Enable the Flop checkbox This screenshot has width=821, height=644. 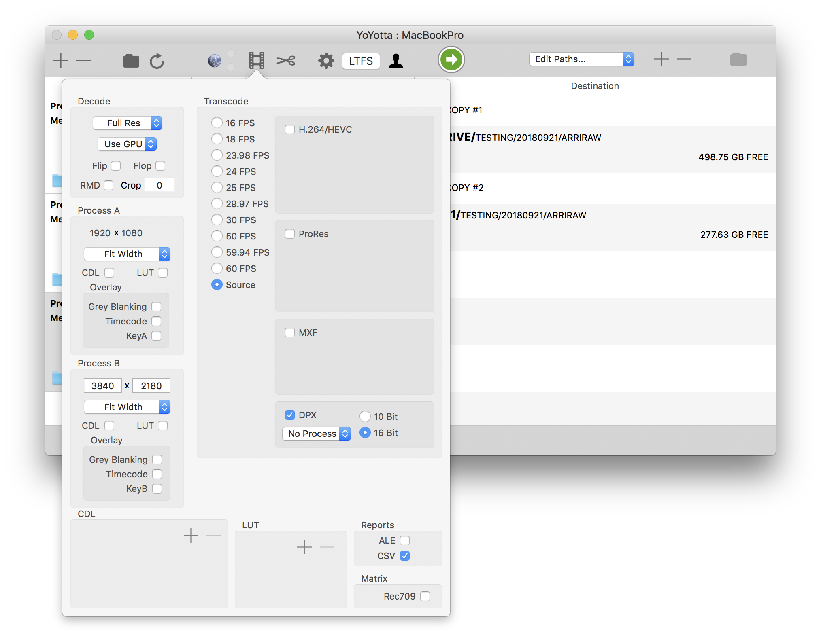(x=161, y=166)
